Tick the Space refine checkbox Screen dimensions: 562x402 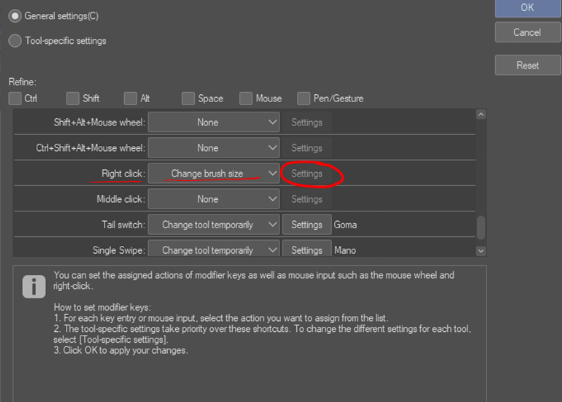(x=188, y=98)
